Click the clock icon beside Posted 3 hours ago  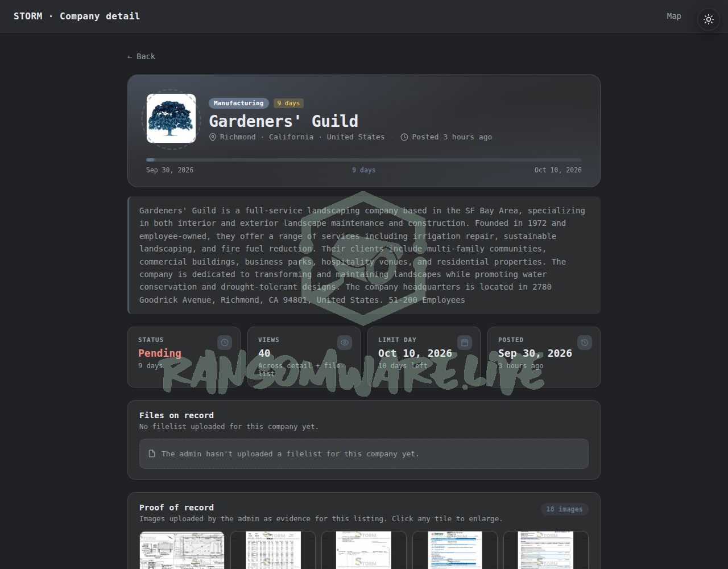point(404,137)
